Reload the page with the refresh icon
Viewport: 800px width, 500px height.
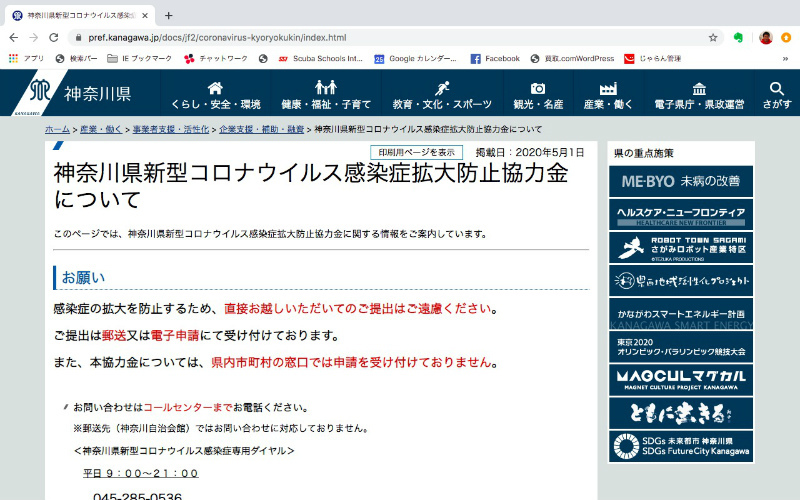tap(54, 38)
